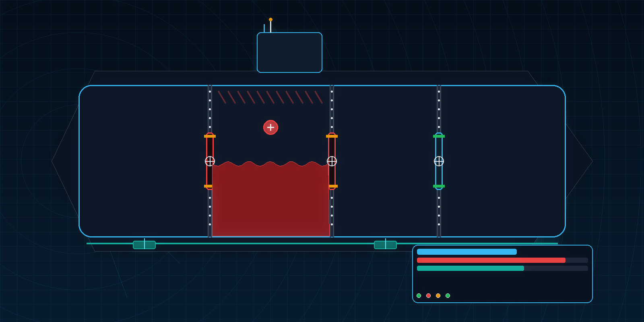The height and width of the screenshot is (322, 644).
Task: Click the orange antenna tip above the tower
Action: click(x=270, y=19)
